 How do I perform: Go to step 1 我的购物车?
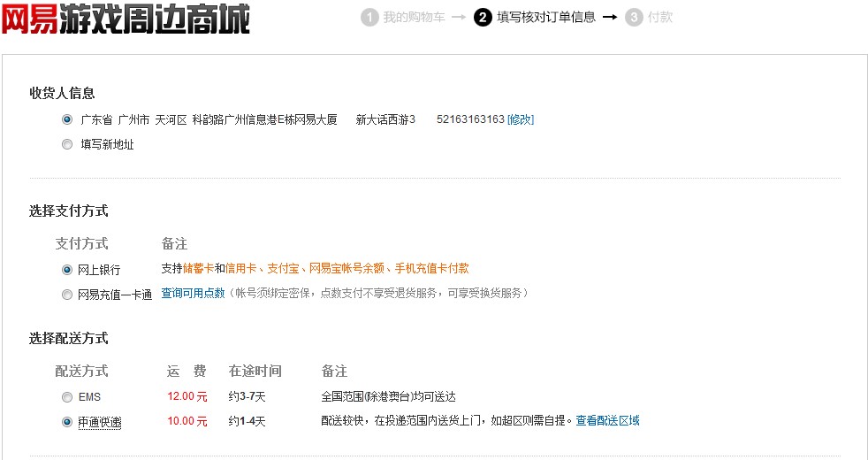[x=404, y=17]
